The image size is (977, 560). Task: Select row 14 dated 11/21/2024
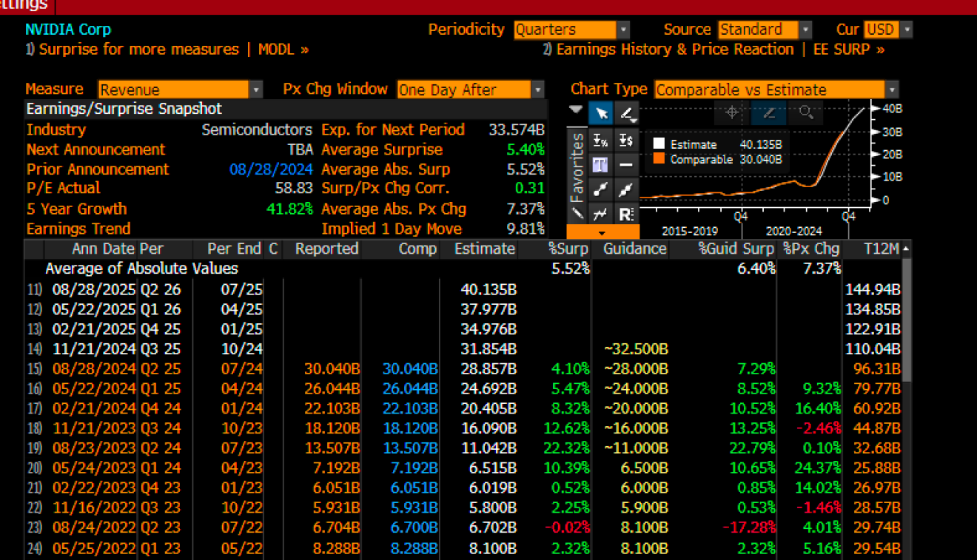click(463, 349)
